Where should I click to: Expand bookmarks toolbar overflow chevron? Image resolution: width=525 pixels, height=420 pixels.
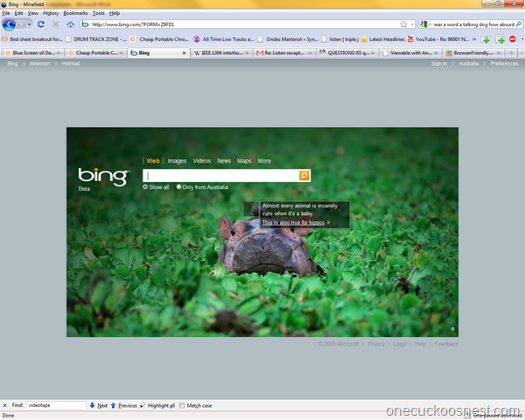[474, 39]
